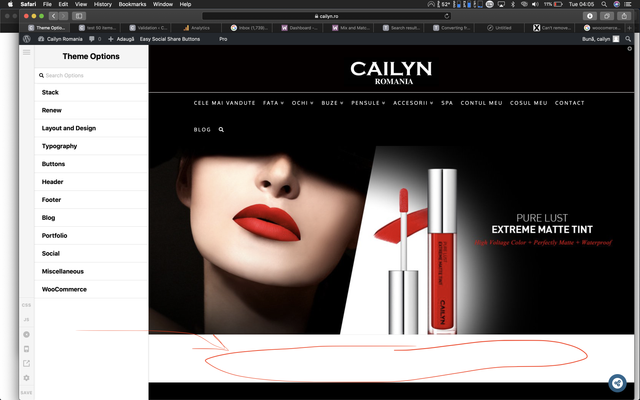Expand the BUZE dropdown menu
The width and height of the screenshot is (640, 400).
(332, 103)
